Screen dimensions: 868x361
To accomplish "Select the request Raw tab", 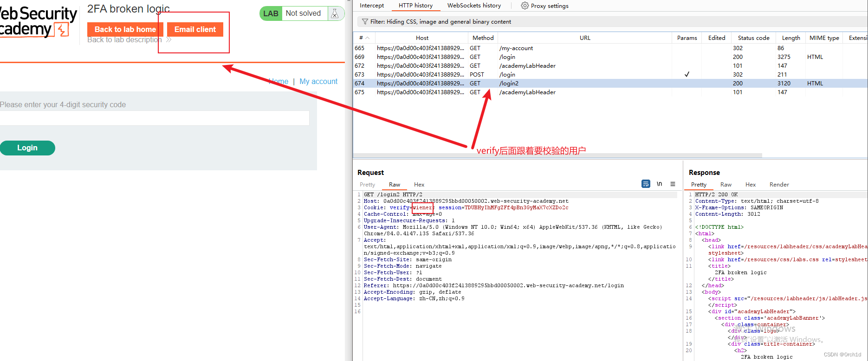I will (395, 185).
